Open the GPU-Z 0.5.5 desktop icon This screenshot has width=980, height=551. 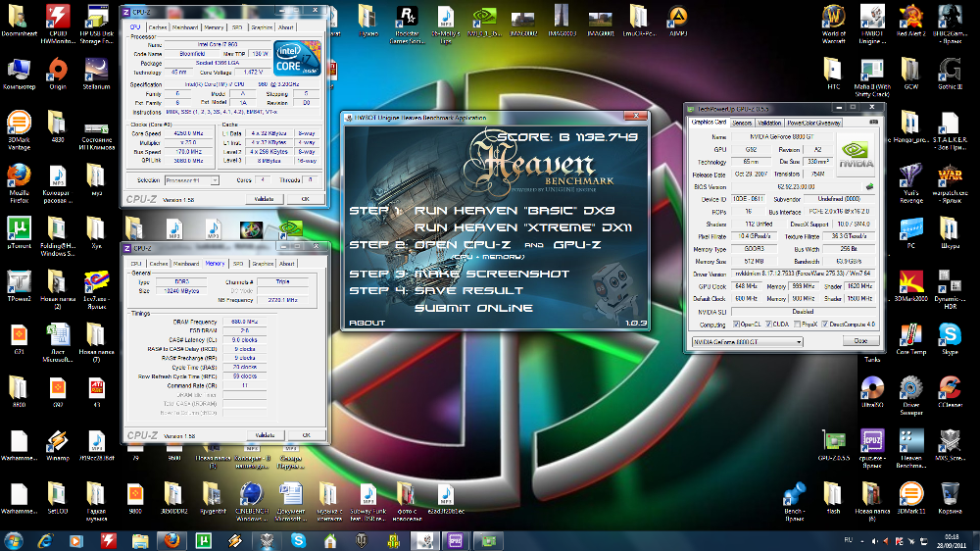click(833, 445)
